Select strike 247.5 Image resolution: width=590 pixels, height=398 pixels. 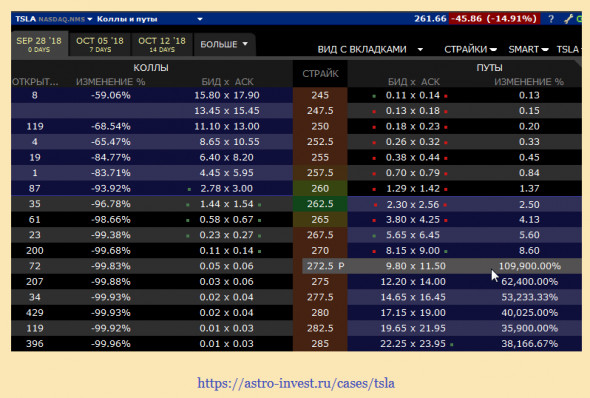click(x=320, y=111)
